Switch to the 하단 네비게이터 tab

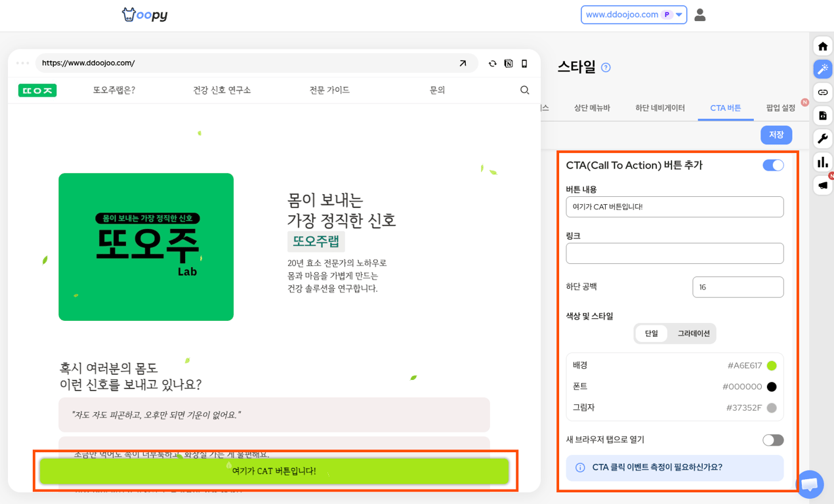[x=660, y=108]
